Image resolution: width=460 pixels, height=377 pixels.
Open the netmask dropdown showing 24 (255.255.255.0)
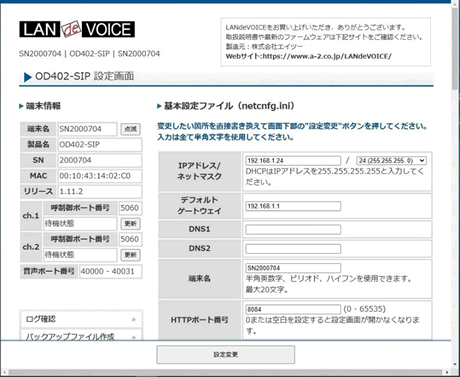tap(391, 161)
